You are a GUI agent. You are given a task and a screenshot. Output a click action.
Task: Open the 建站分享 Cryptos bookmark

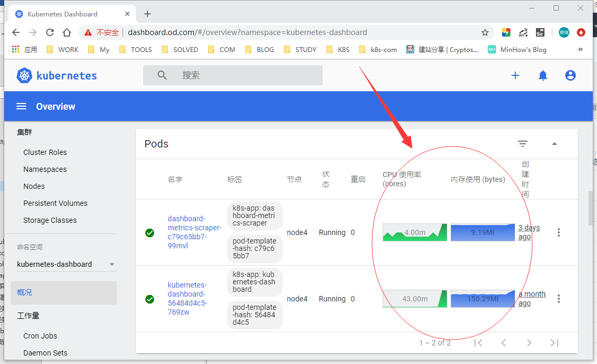(x=443, y=49)
